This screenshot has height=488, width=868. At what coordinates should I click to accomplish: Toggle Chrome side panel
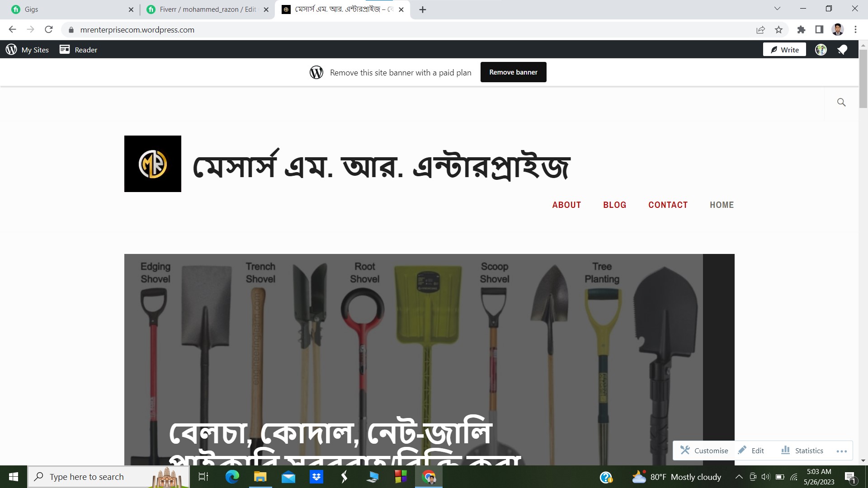(x=819, y=30)
